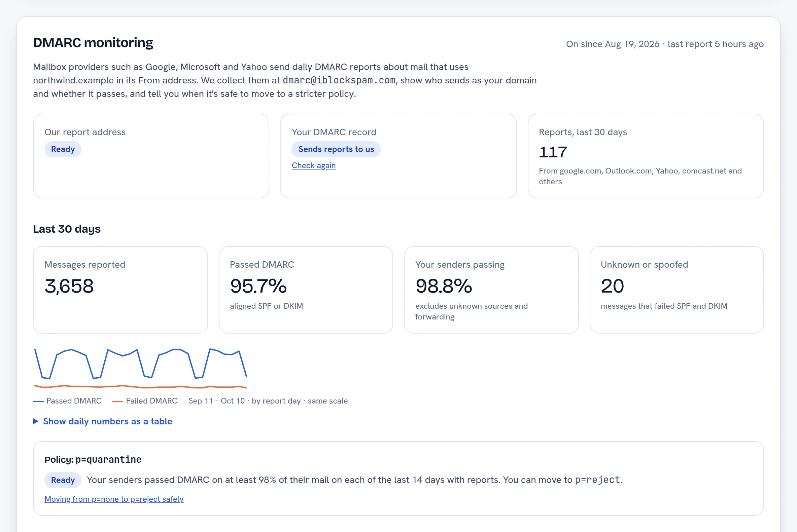Click the 'aligned SPF or DKIM' caption

pos(266,306)
